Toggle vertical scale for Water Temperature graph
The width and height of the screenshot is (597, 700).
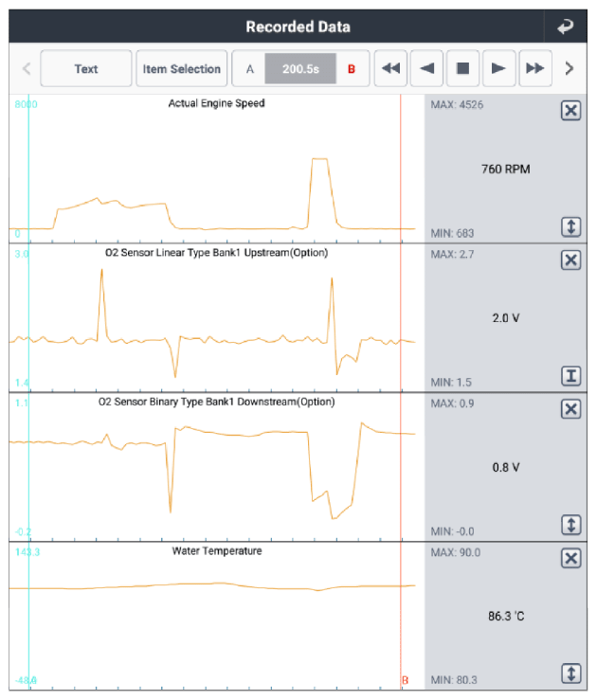570,673
